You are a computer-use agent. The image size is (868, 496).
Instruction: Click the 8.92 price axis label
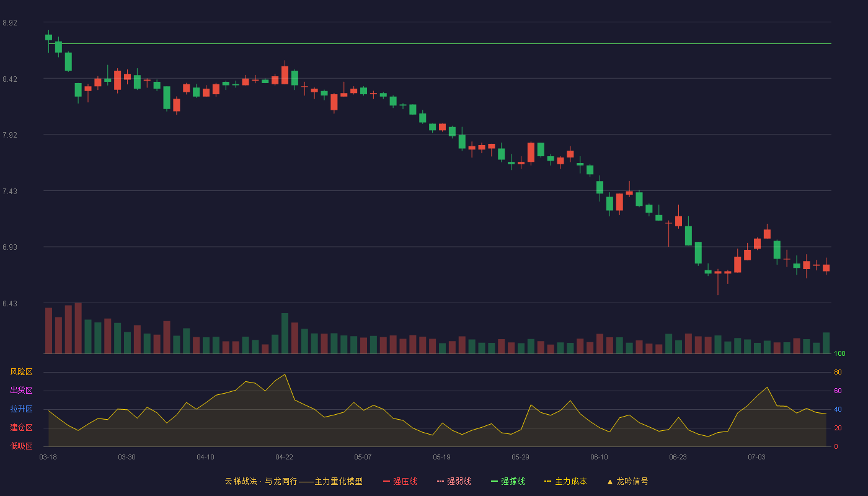pos(10,23)
